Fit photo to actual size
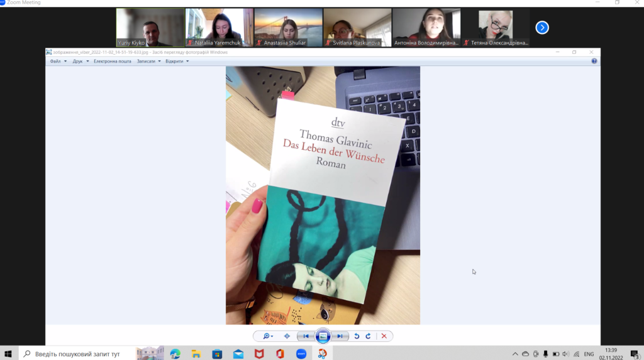This screenshot has width=644, height=360. pos(287,336)
